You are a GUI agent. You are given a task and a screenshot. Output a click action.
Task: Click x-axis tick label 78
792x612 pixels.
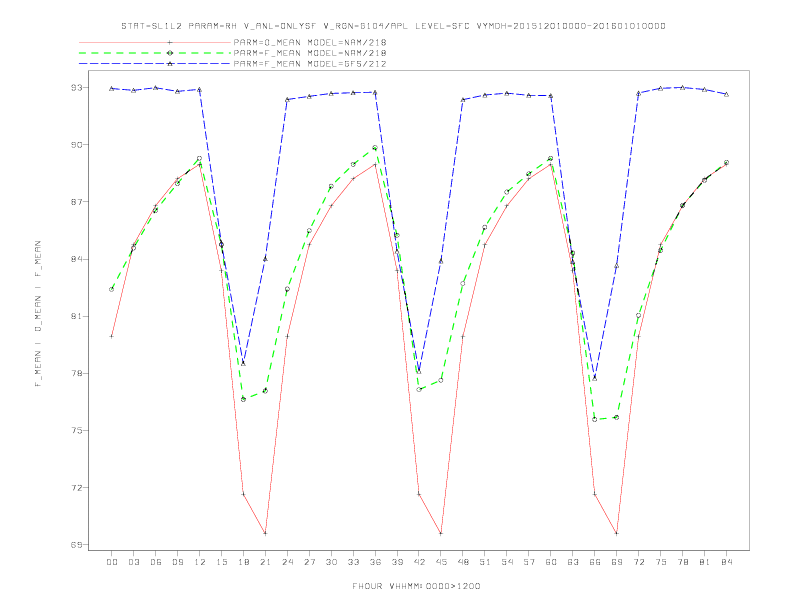coord(683,562)
